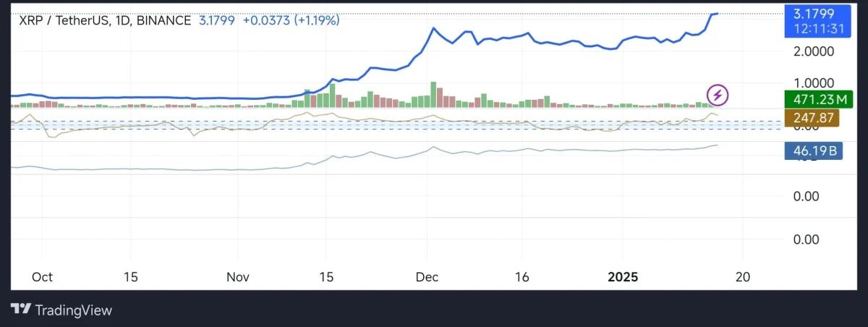868x327 pixels.
Task: Click the Oct label on time axis
Action: (x=42, y=277)
